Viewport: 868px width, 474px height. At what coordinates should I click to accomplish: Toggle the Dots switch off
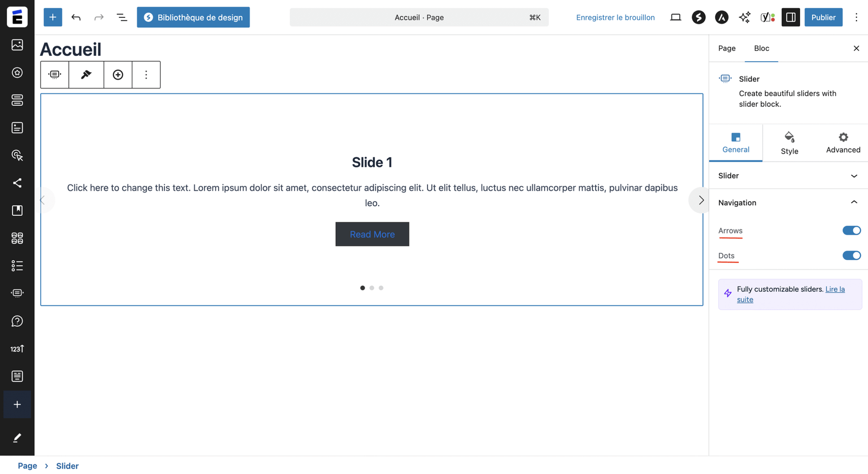(852, 255)
